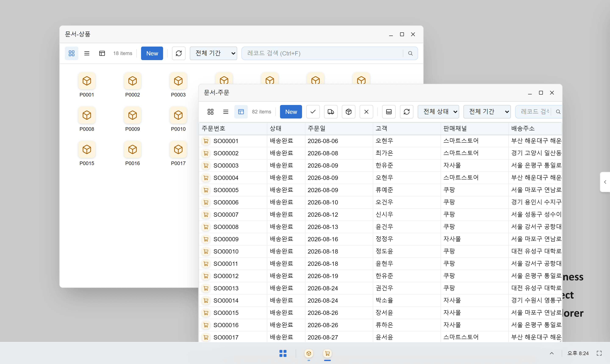Sort by 주문일 column header
This screenshot has width=610, height=364.
click(x=339, y=128)
